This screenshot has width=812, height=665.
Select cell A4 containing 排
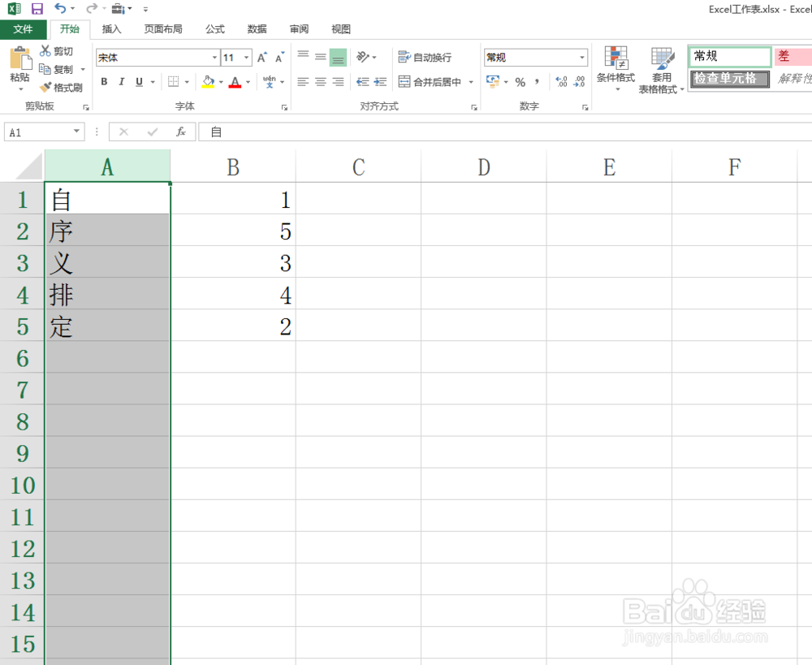(107, 295)
